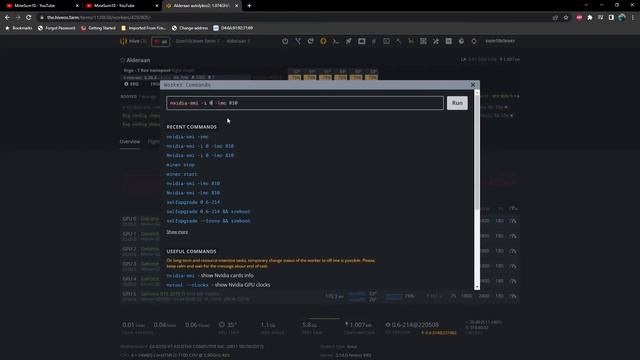Select recent command 'miner stop'
The image size is (640, 360).
coord(180,165)
